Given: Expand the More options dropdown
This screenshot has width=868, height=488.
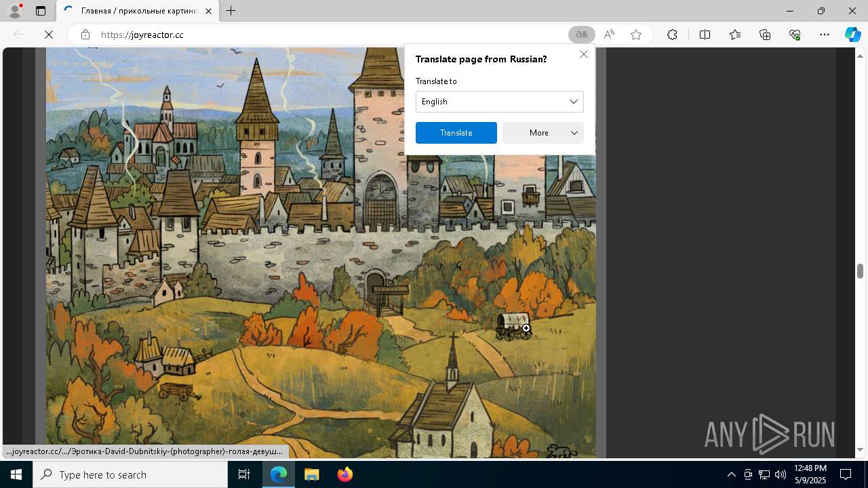Looking at the screenshot, I should (543, 133).
